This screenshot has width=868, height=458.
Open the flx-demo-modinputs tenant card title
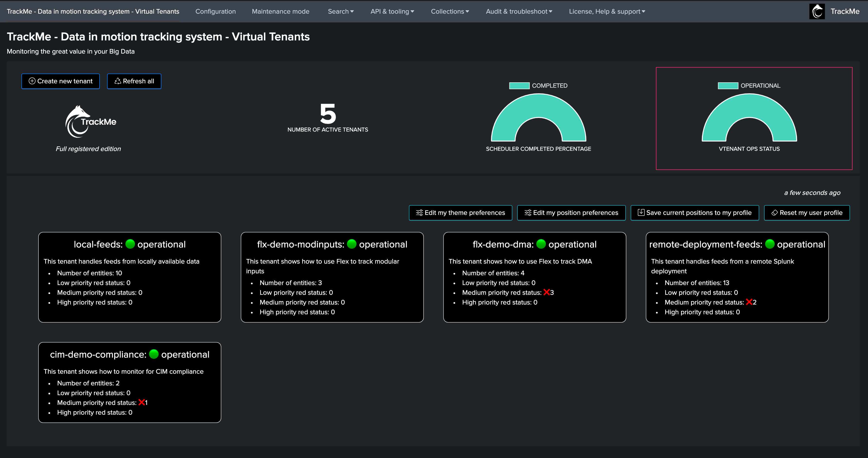point(332,244)
